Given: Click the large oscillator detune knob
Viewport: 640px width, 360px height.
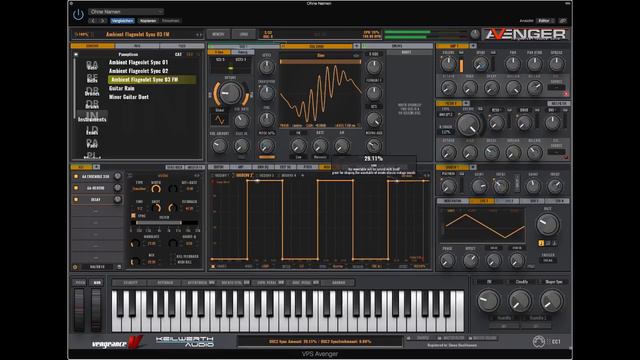Looking at the screenshot, I should pyautogui.click(x=230, y=93).
